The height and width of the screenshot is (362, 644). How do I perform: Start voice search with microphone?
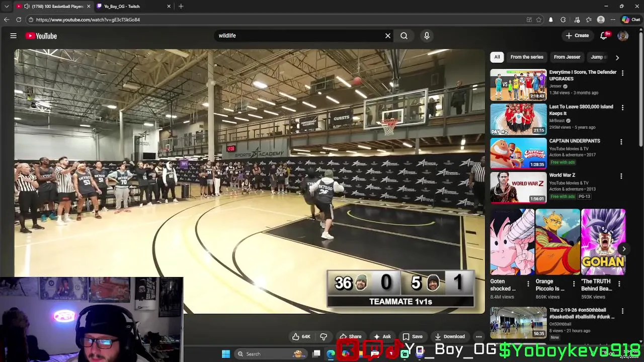click(427, 36)
